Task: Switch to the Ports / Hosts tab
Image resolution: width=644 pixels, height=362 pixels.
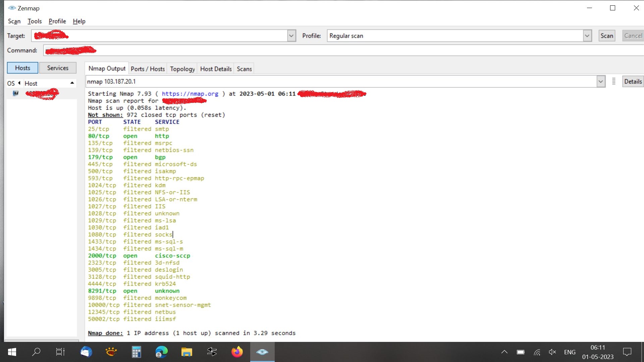Action: 148,69
